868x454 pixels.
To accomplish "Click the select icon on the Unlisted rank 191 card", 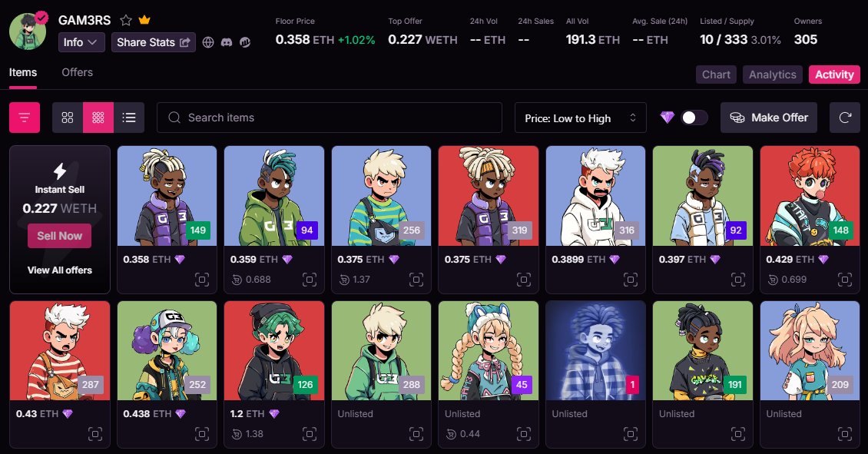I will 738,434.
